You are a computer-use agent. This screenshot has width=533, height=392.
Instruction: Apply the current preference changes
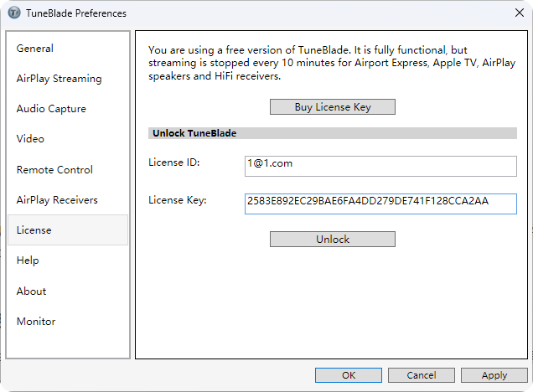coord(494,375)
